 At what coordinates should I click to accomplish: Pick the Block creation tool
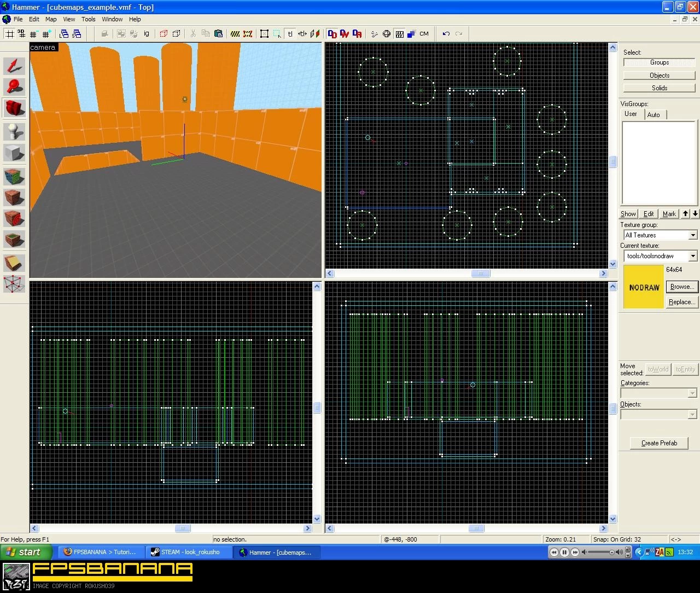pyautogui.click(x=14, y=153)
